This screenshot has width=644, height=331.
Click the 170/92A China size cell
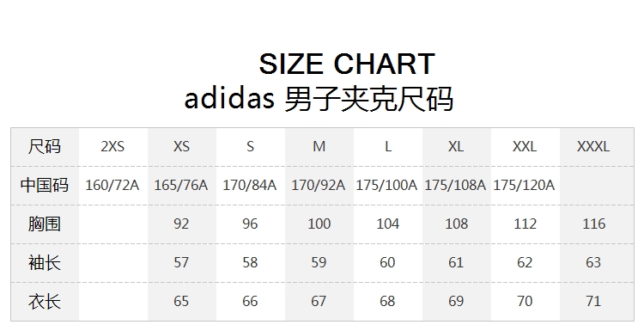[319, 185]
